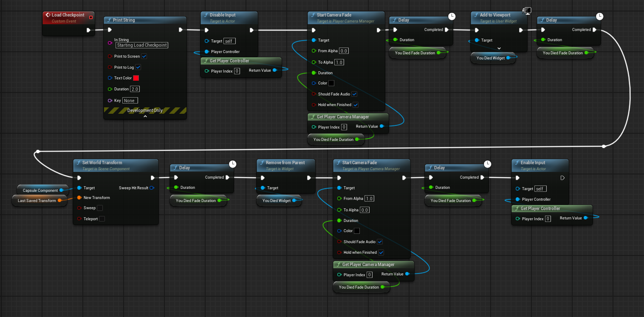Select the Last Saved Transform variable node
Viewport: 644px width, 317px height.
pyautogui.click(x=40, y=200)
